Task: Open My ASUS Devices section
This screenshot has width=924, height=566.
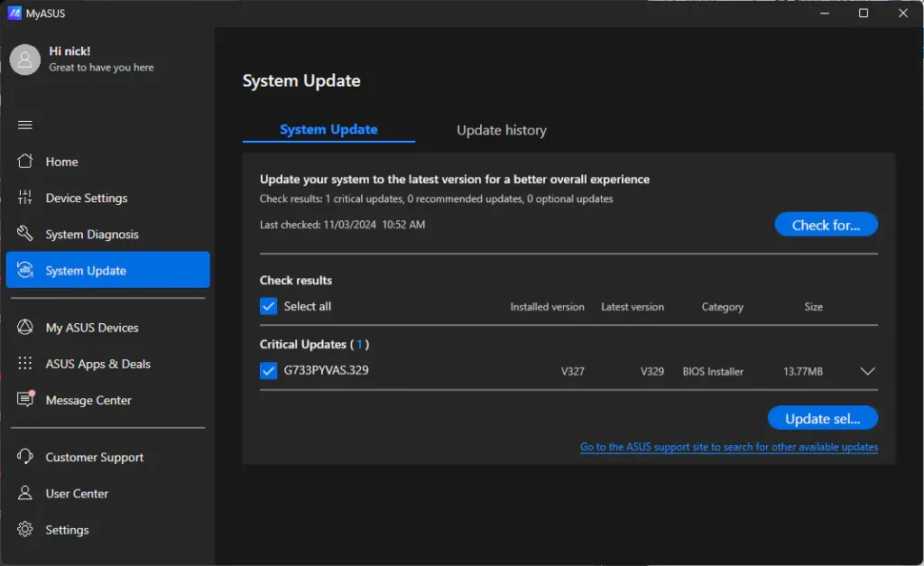Action: point(108,327)
